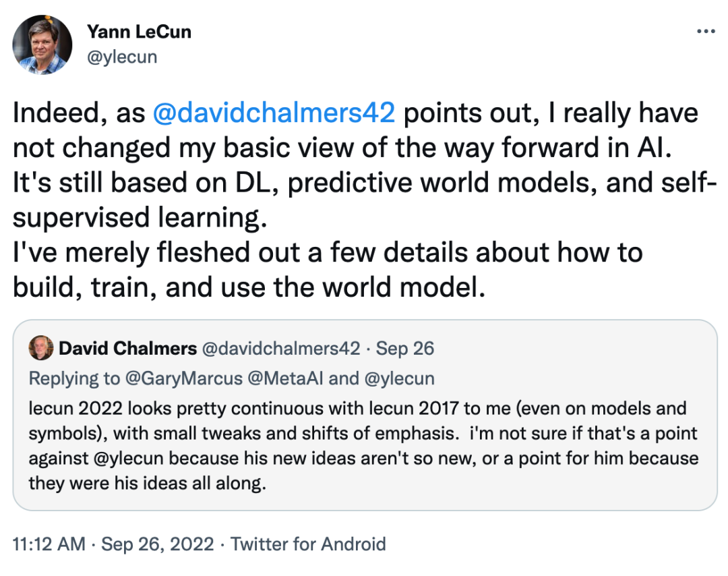The height and width of the screenshot is (576, 728).
Task: Click the @ylecun handle under the author name
Action: (x=121, y=57)
